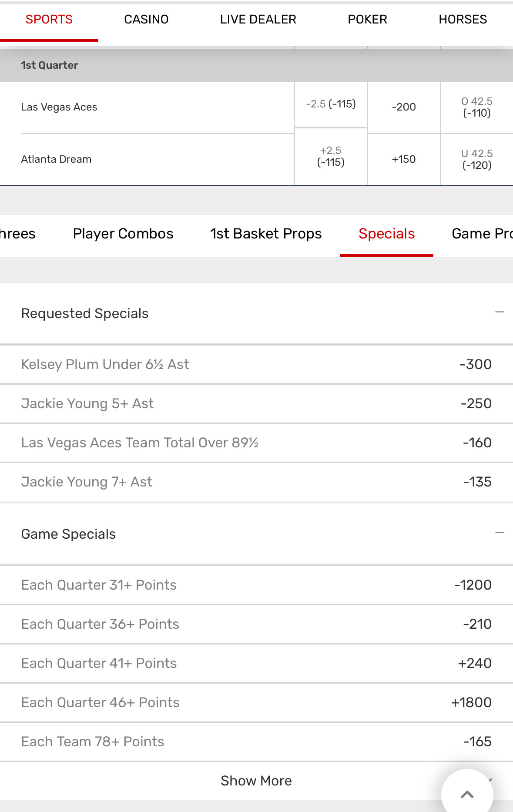
Task: Select Las Vegas Aces -2.5 spread
Action: [x=331, y=104]
